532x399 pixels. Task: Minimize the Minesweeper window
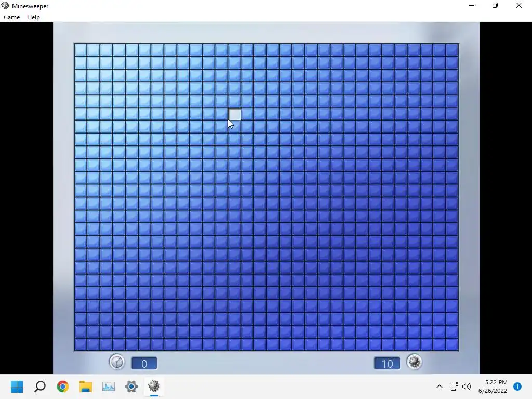pyautogui.click(x=472, y=5)
